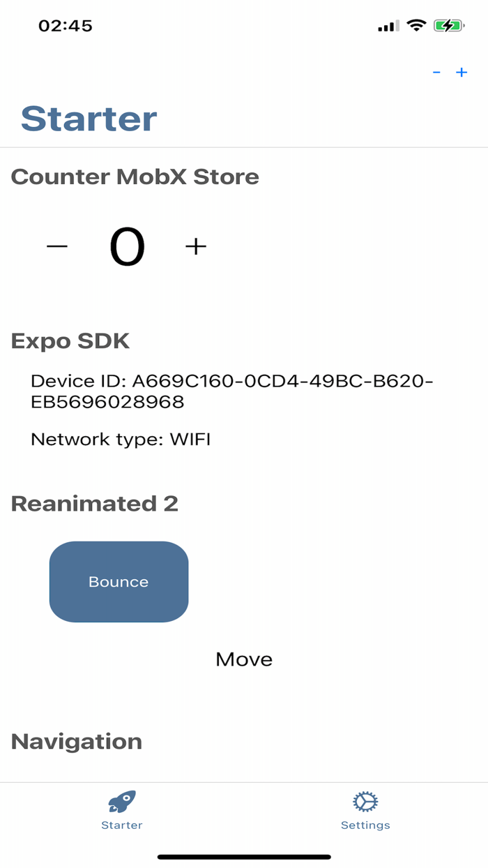Tap the Counter MobX Store heading
Viewport: 488px width, 868px height.
[x=135, y=177]
